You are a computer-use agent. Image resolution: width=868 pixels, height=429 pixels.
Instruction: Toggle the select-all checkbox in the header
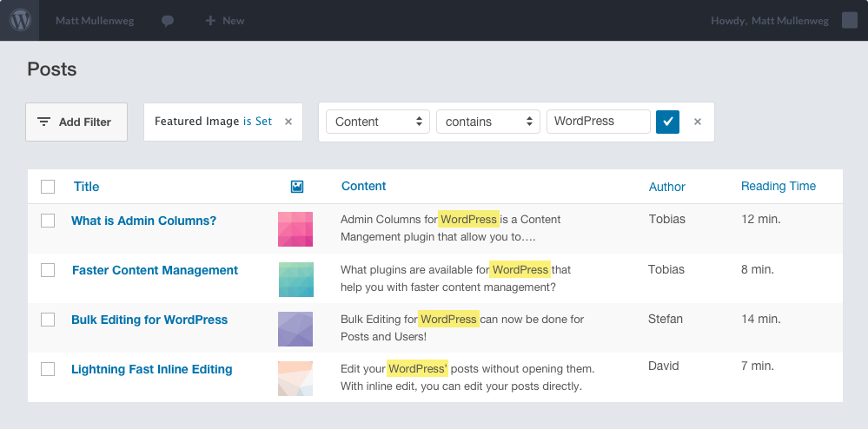(48, 187)
